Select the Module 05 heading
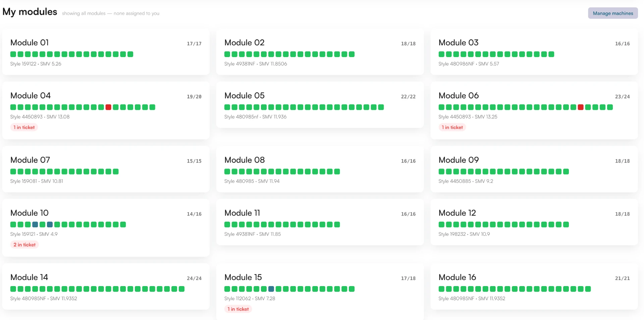 click(244, 96)
